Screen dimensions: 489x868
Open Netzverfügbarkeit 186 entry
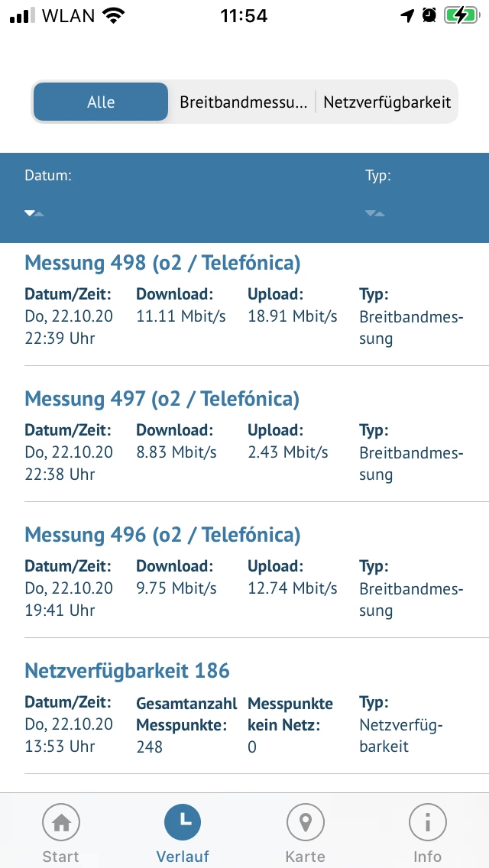(128, 672)
